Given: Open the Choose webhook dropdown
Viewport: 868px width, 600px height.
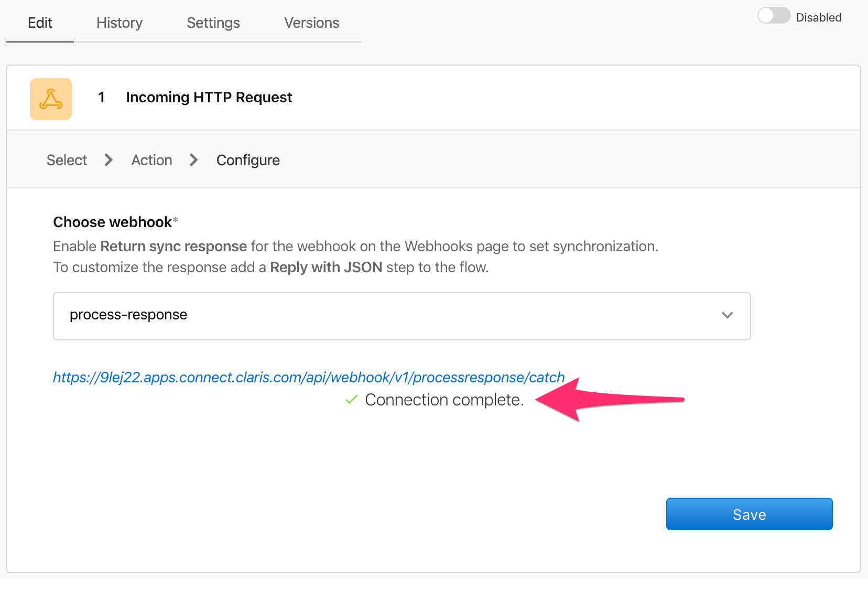Looking at the screenshot, I should [402, 316].
